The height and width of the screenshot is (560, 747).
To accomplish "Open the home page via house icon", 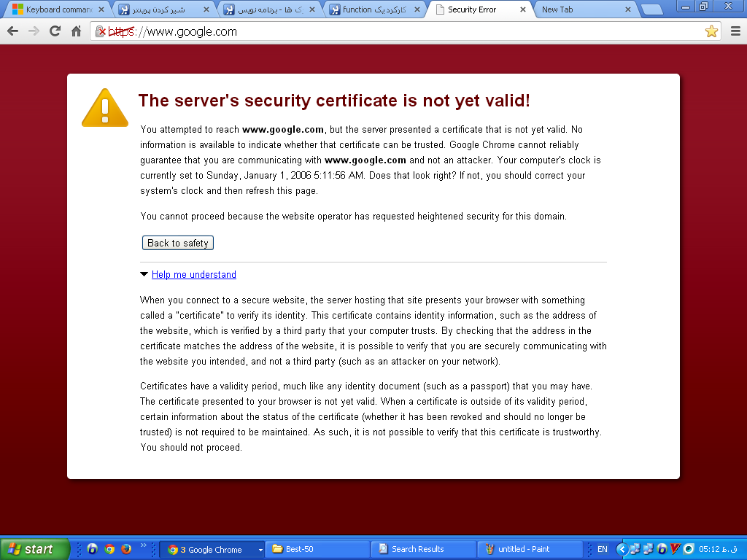I will [x=76, y=31].
